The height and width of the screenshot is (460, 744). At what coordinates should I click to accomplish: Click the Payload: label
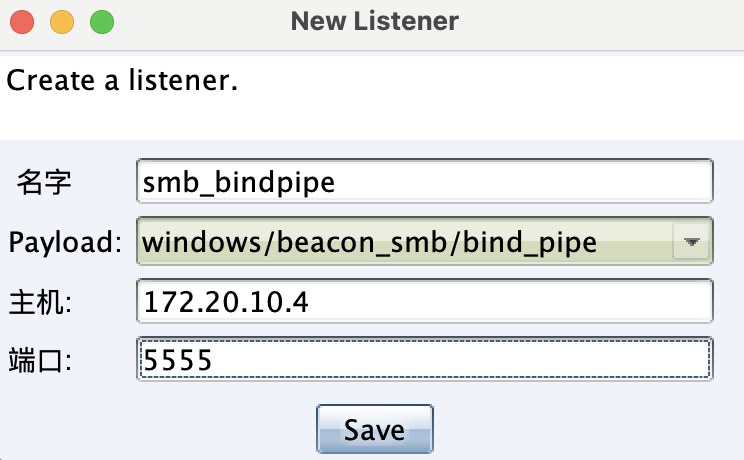(x=65, y=242)
